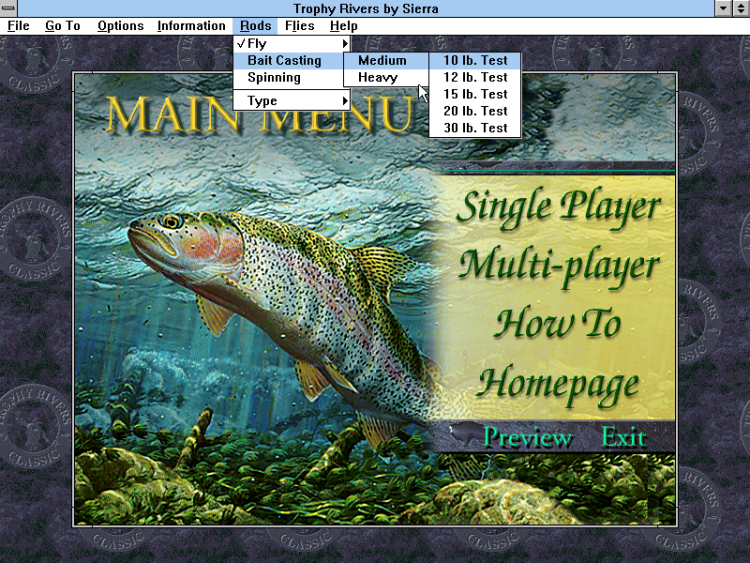Open the window system control menu box
Screen dimensions: 750x563
[9, 8]
